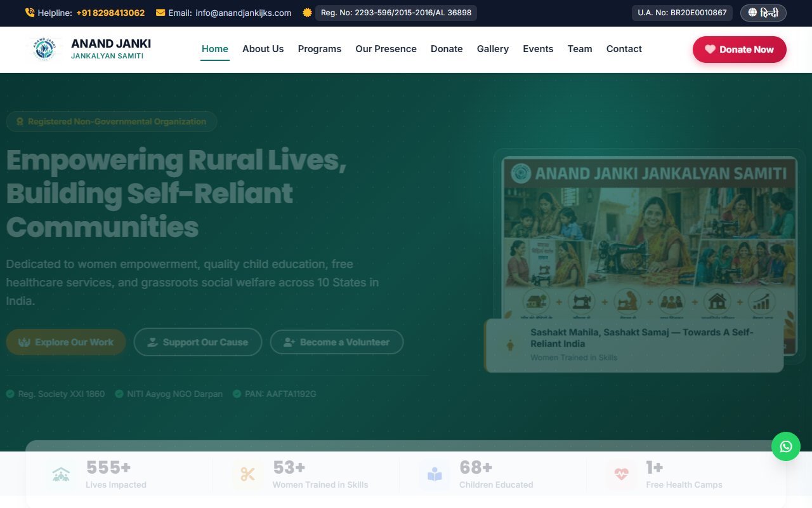Click email info@anandjankijks.com link
Image resolution: width=812 pixels, height=508 pixels.
click(x=244, y=13)
